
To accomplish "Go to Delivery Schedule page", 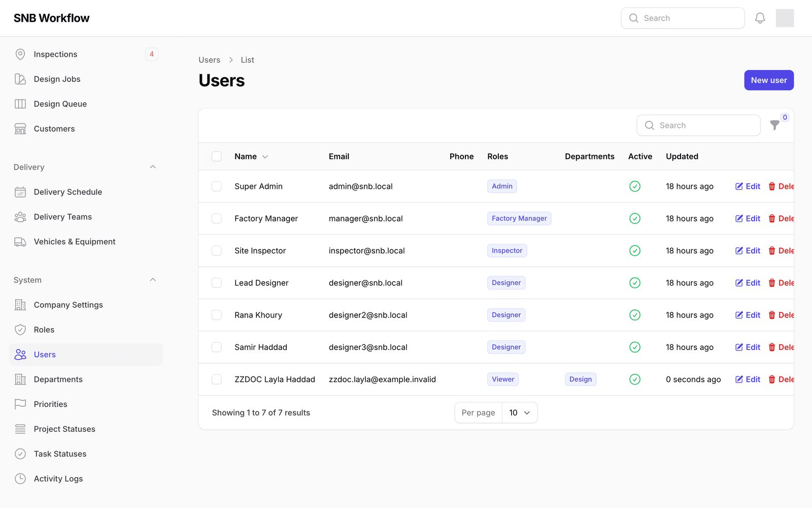I will 86,192.
